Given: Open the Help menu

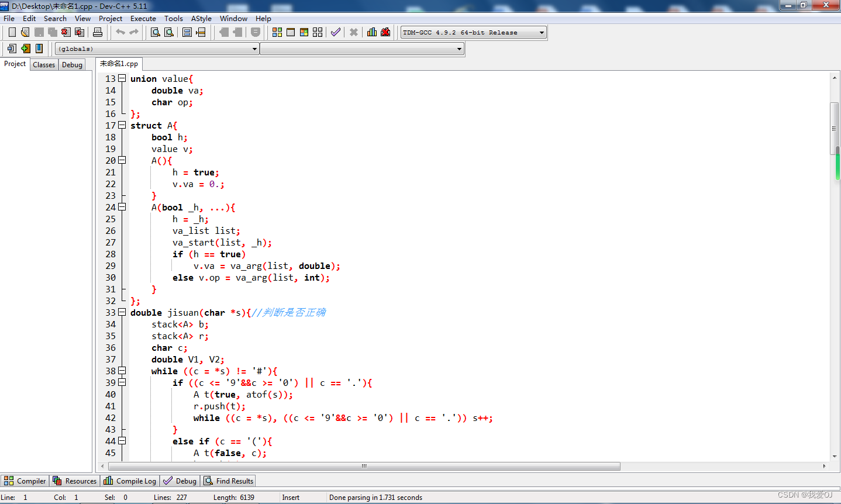Looking at the screenshot, I should pos(263,18).
